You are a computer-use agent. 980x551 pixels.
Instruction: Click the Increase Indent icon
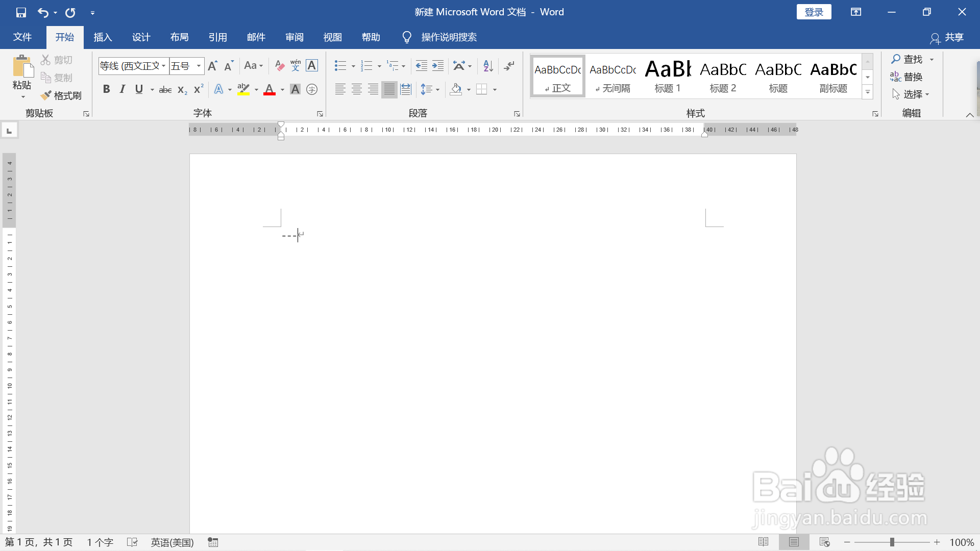tap(438, 66)
